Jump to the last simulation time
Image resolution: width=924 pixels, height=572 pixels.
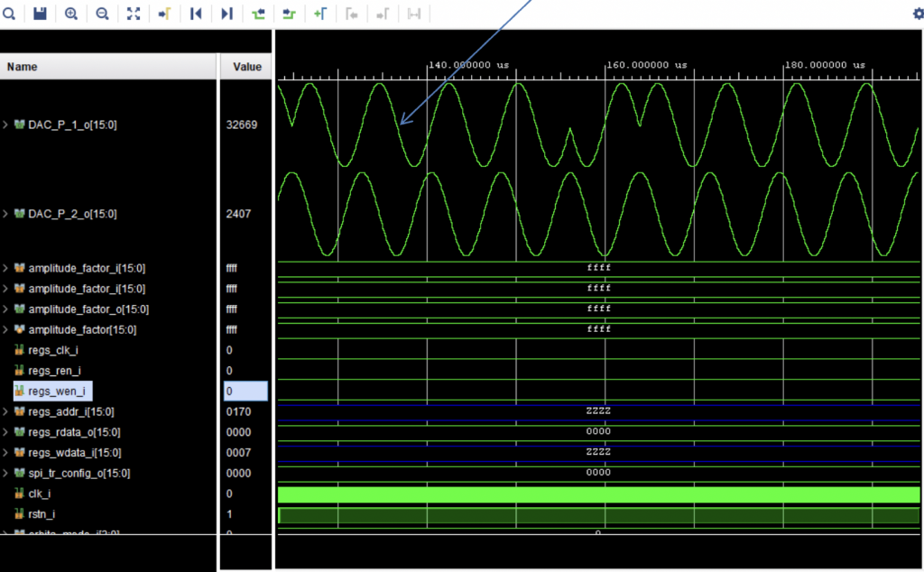pos(226,14)
